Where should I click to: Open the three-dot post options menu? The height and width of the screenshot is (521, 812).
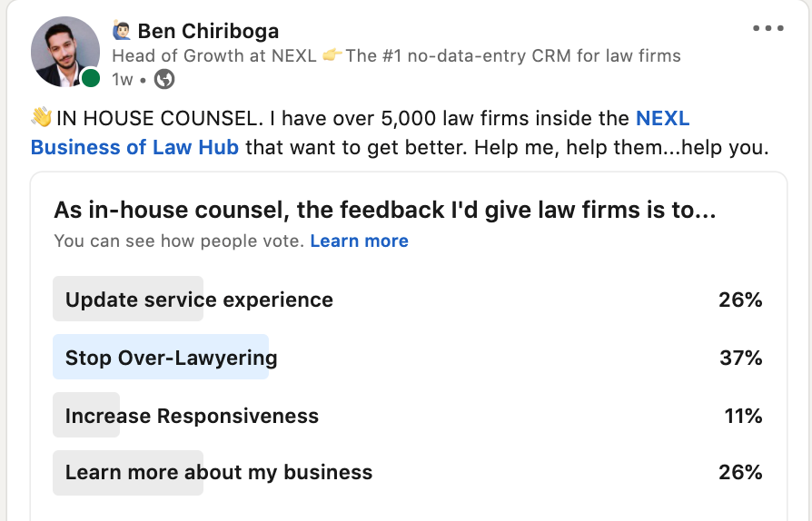tap(768, 28)
